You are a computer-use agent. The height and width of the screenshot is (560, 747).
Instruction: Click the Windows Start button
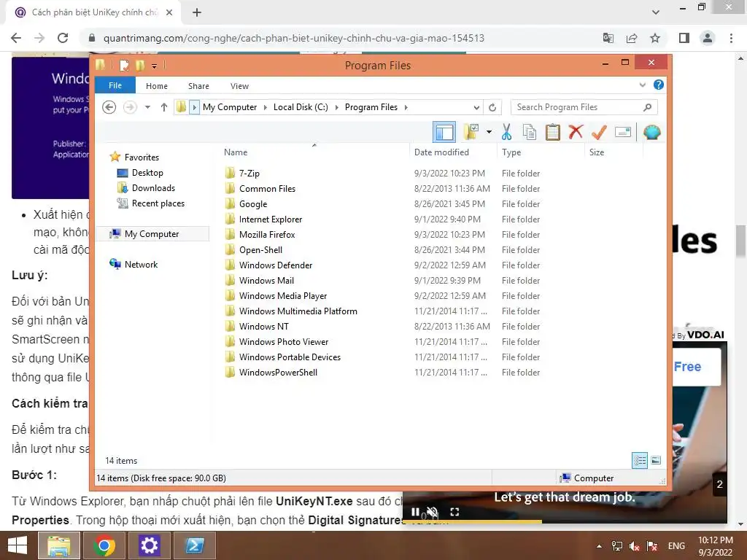(18, 545)
